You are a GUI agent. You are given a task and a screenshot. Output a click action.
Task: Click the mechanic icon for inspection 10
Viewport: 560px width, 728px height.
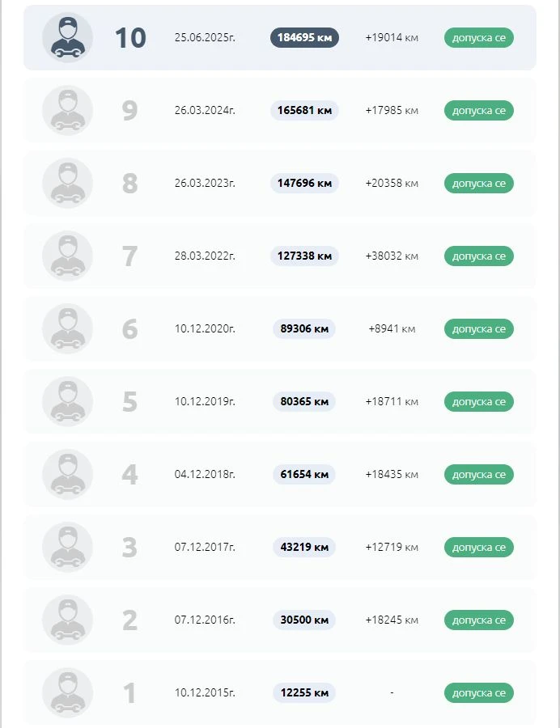point(67,37)
